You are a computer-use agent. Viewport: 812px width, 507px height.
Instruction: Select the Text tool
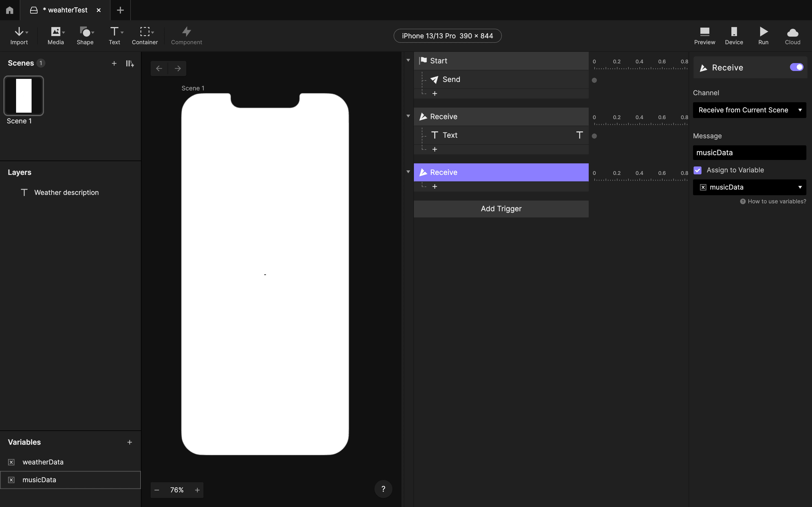[114, 35]
